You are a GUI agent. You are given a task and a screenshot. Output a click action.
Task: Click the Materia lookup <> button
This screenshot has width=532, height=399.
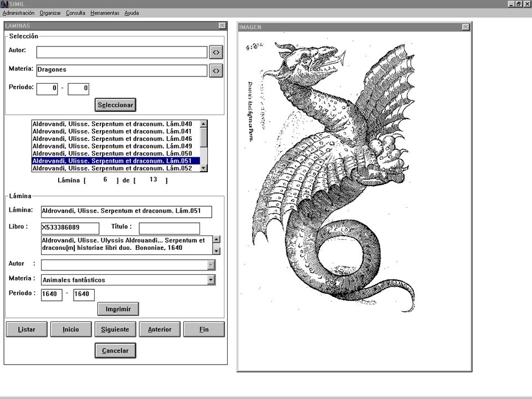coord(216,70)
